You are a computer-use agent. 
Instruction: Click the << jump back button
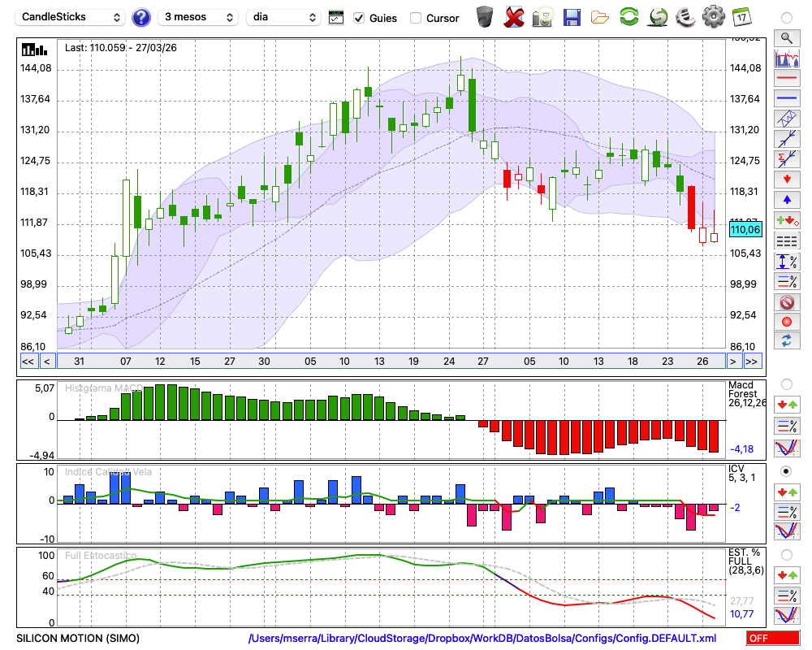tap(28, 361)
